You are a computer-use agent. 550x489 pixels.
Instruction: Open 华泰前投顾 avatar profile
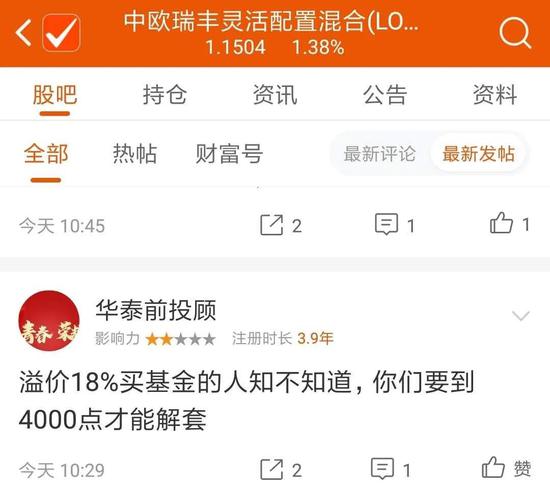(x=49, y=321)
